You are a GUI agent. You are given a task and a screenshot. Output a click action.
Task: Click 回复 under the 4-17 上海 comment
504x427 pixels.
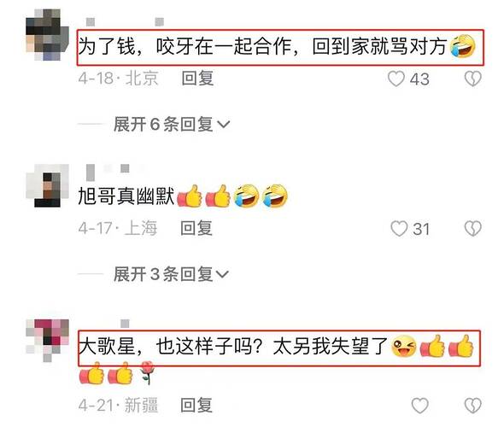(x=196, y=228)
